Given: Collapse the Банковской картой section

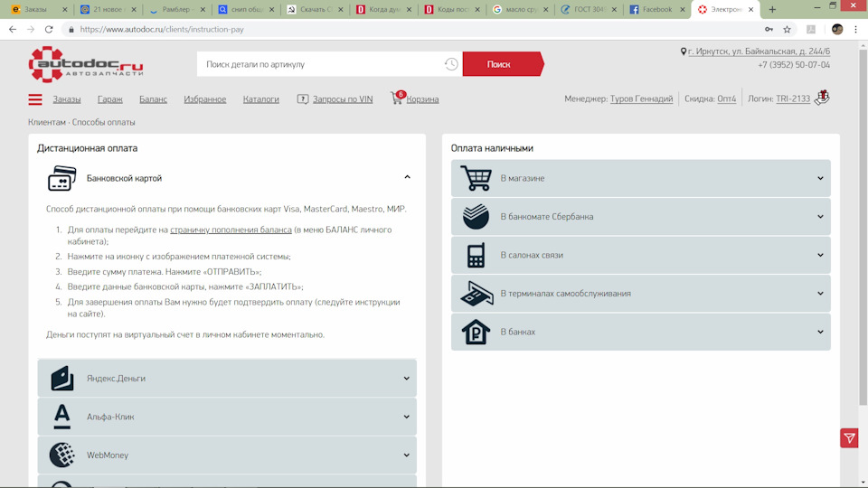Looking at the screenshot, I should [x=407, y=178].
